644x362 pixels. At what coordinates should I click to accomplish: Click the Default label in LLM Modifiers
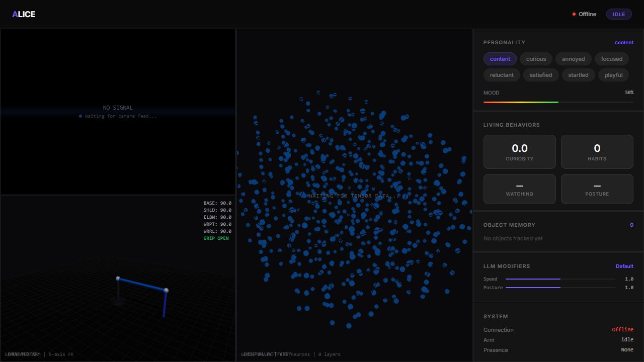click(624, 266)
